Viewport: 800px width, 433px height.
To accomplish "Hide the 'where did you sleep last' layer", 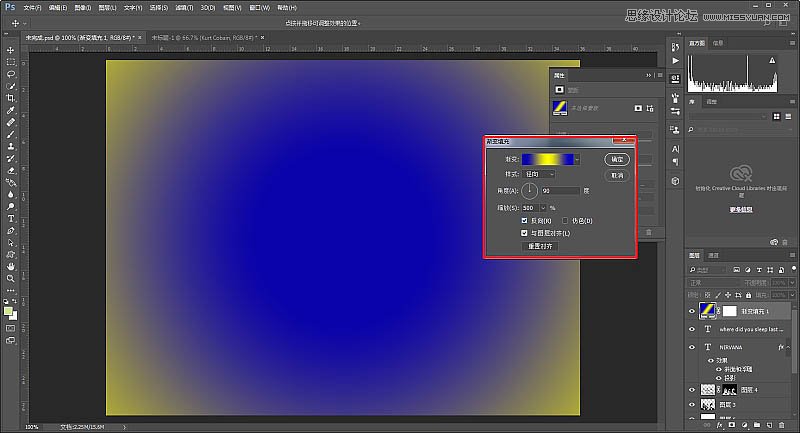I will (x=692, y=329).
